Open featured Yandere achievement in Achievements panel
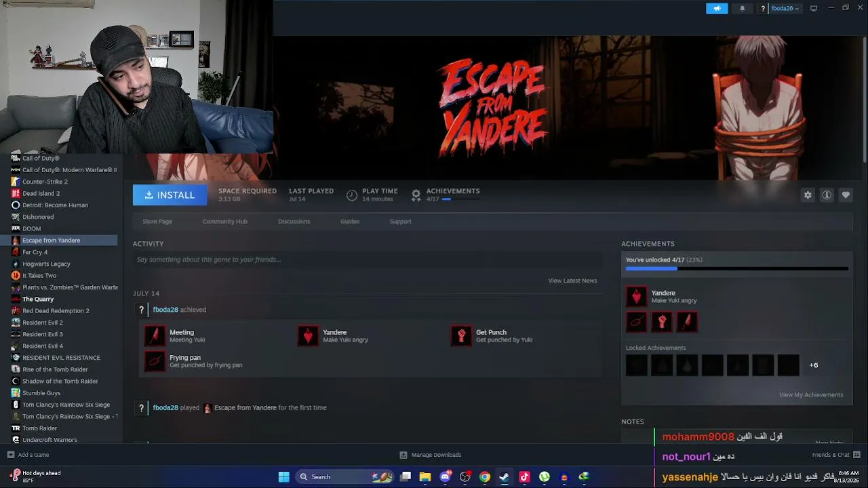This screenshot has height=488, width=868. coord(636,297)
